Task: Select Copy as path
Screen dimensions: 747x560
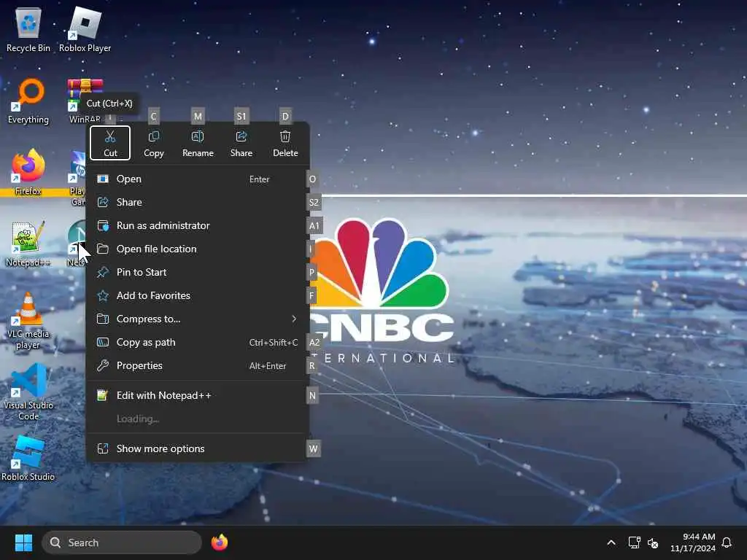Action: point(198,343)
